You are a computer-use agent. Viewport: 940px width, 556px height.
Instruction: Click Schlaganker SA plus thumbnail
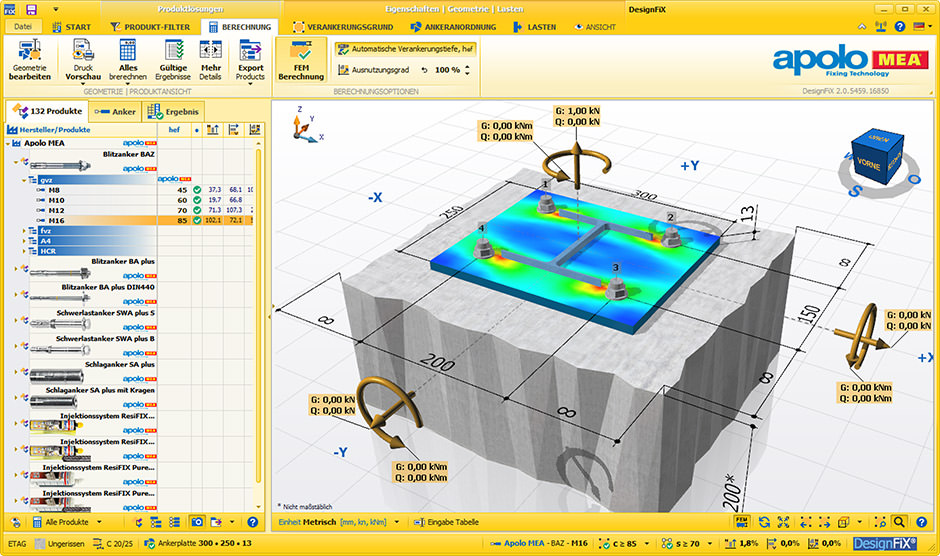pyautogui.click(x=55, y=376)
